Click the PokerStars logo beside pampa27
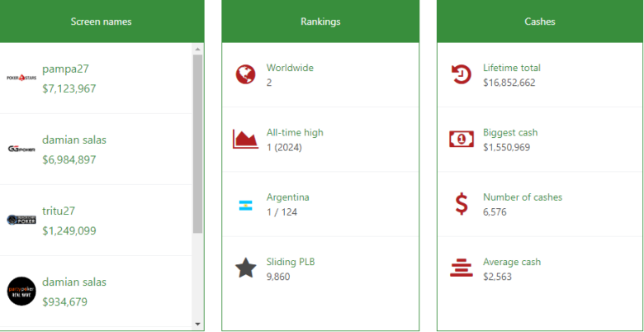This screenshot has height=332, width=644. (21, 78)
